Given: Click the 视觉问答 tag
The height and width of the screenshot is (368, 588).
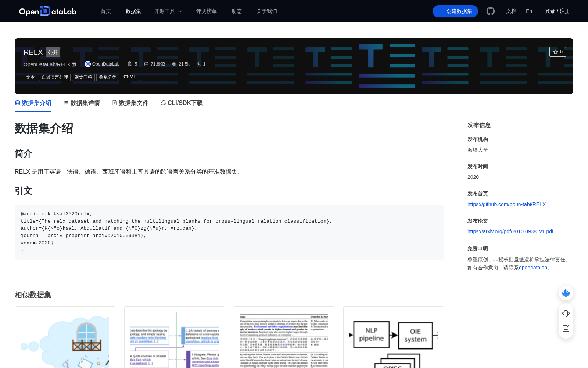Looking at the screenshot, I should [83, 77].
